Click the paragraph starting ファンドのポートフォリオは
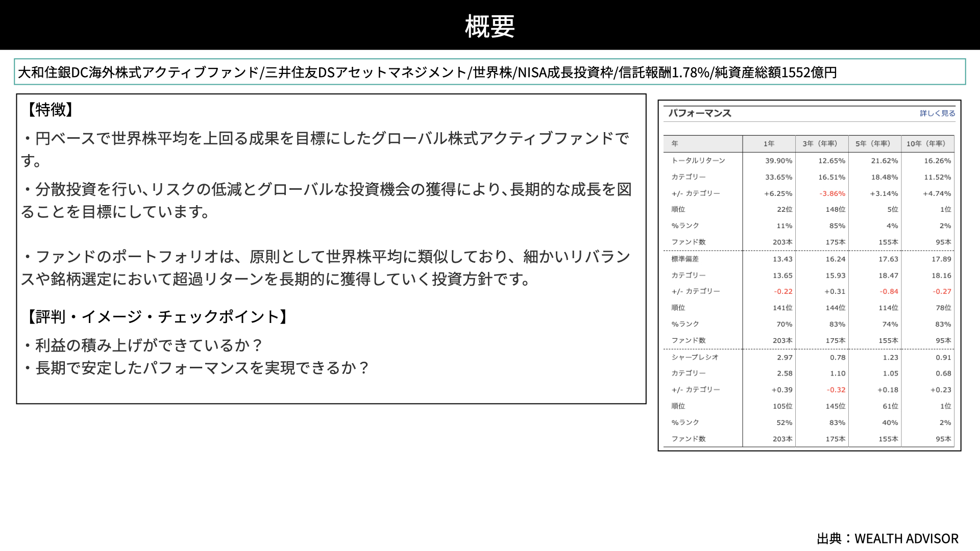Image resolution: width=980 pixels, height=551 pixels. pyautogui.click(x=327, y=268)
